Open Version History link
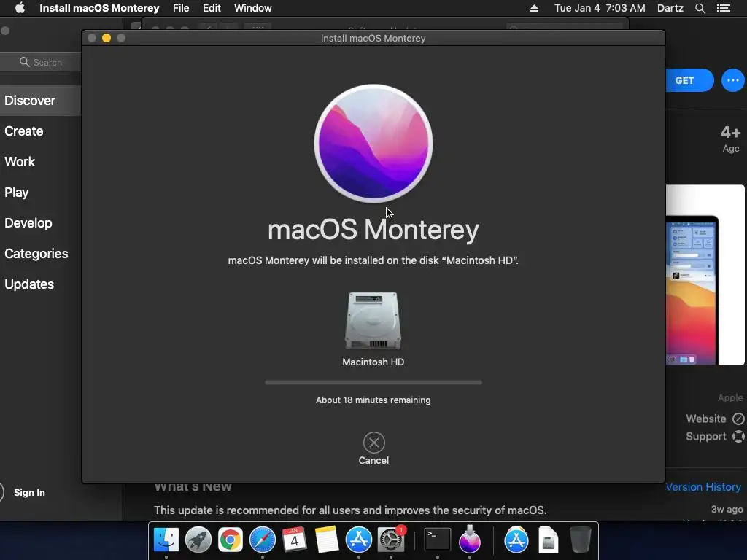This screenshot has height=560, width=747. click(703, 486)
